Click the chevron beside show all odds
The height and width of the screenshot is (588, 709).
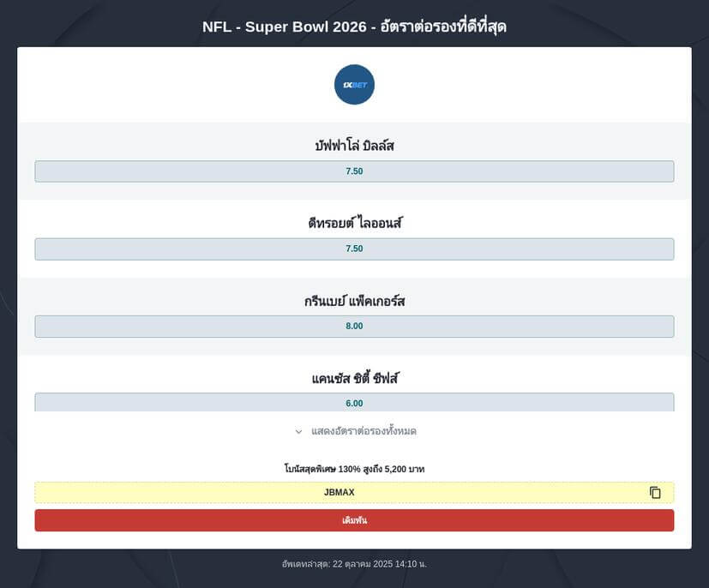pyautogui.click(x=298, y=432)
